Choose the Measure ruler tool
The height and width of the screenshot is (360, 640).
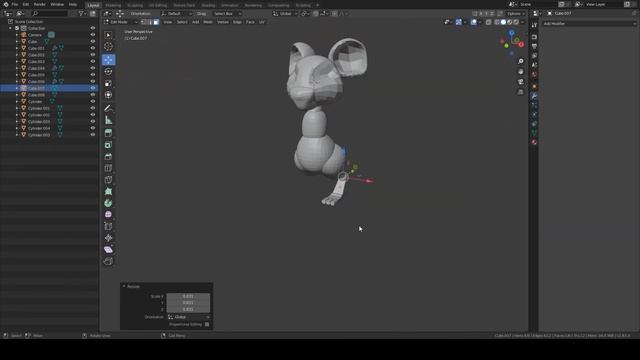click(108, 120)
